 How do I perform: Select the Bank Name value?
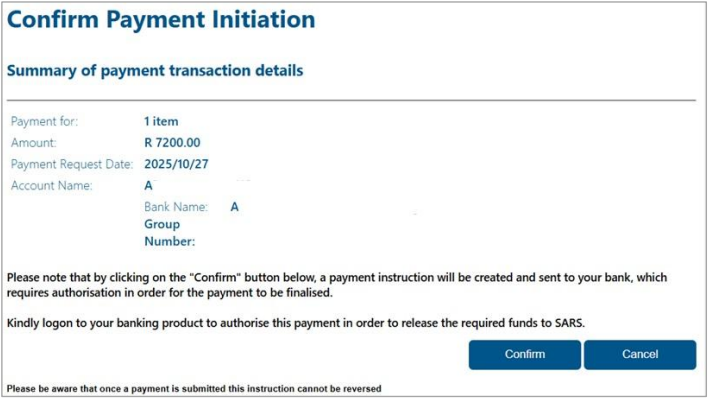click(235, 207)
